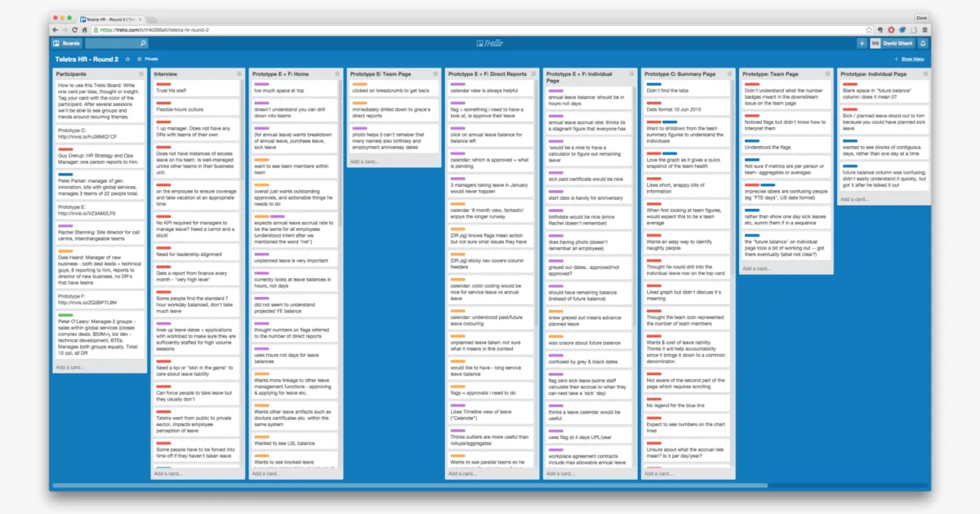The image size is (980, 514).
Task: Open the Interview list options menu
Action: (x=239, y=73)
